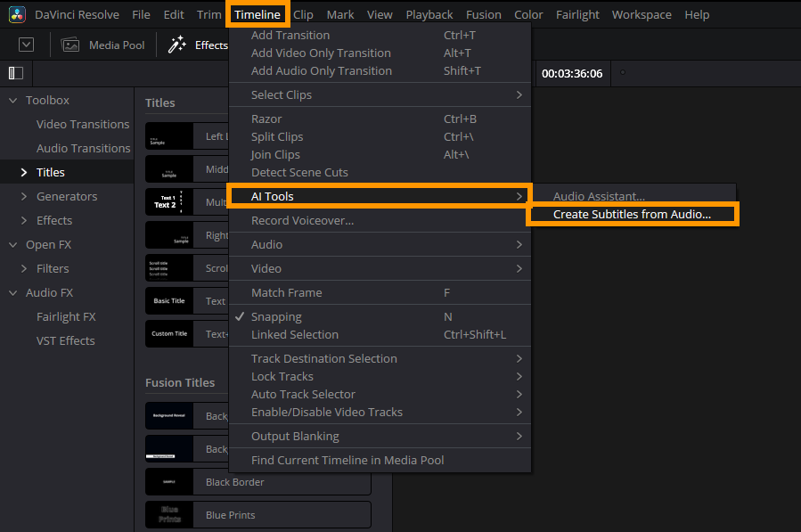
Task: Expand the Effects tree item
Action: coord(23,220)
